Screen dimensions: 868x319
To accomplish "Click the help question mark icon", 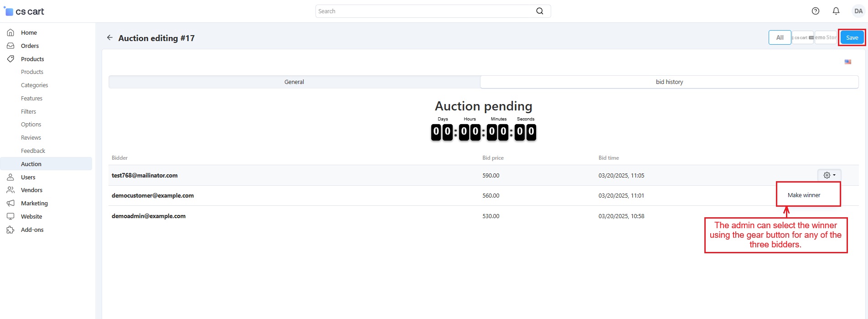I will [816, 11].
